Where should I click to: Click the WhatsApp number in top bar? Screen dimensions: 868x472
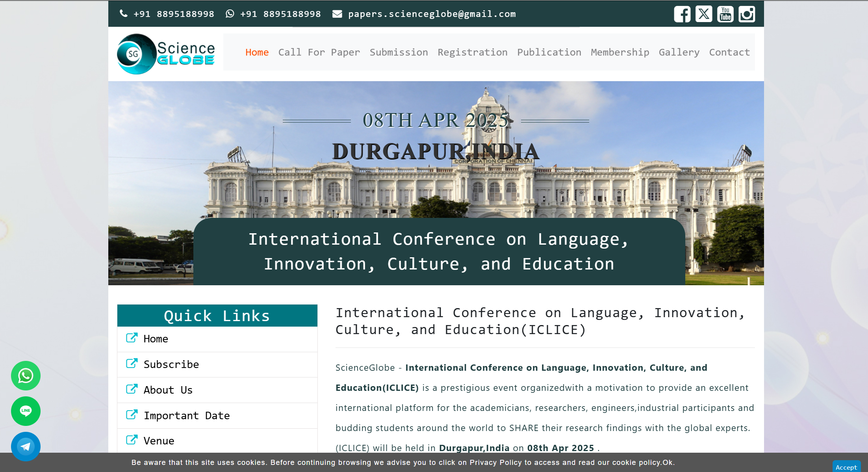tap(280, 14)
